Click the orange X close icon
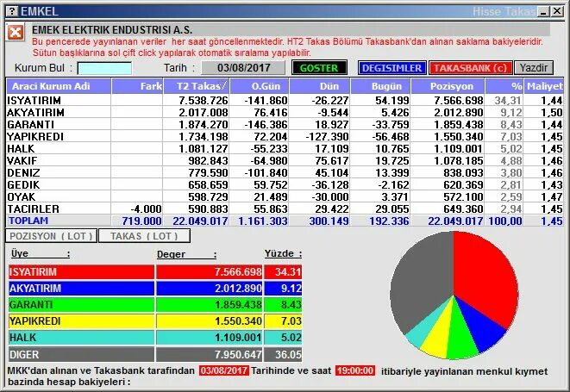The height and width of the screenshot is (392, 570). point(16,33)
